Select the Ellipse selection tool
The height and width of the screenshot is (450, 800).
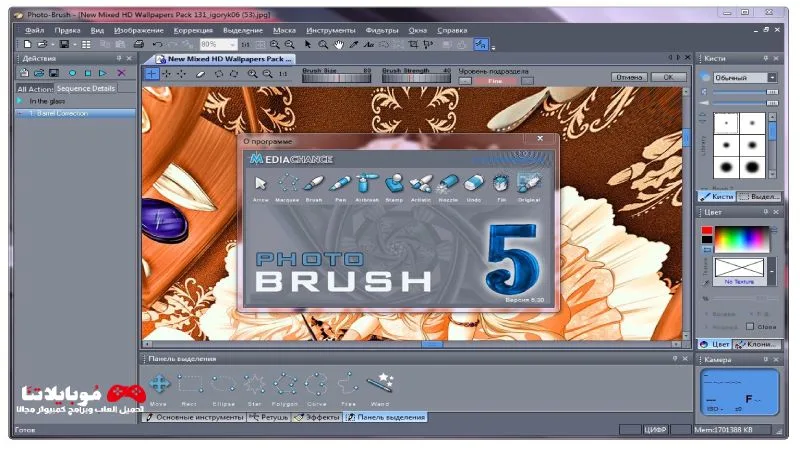223,384
